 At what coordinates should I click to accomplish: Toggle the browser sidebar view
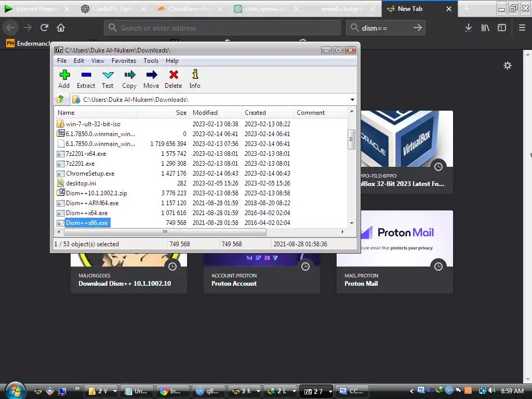[x=502, y=28]
